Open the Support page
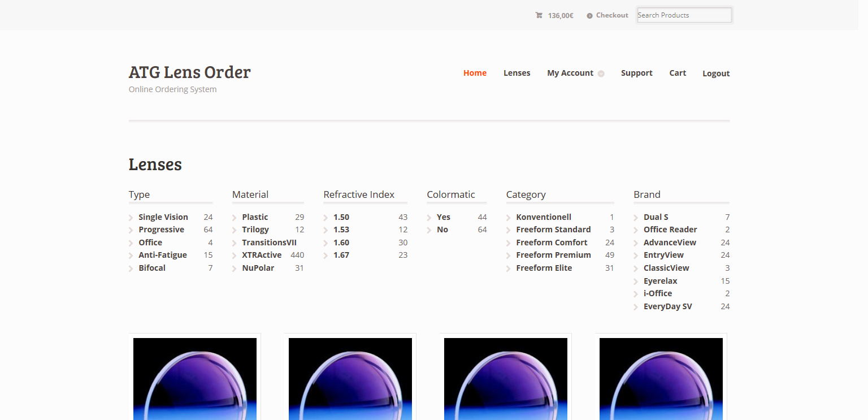 pyautogui.click(x=637, y=73)
